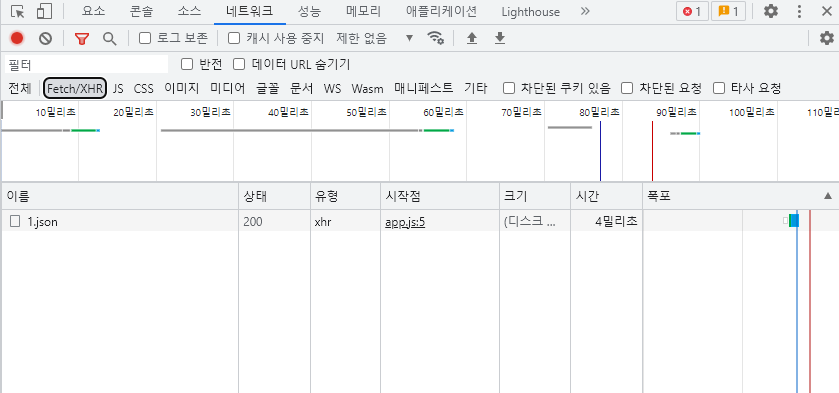Screen dimensions: 839x393
Task: Open search with the magnifier icon
Action: click(x=110, y=38)
